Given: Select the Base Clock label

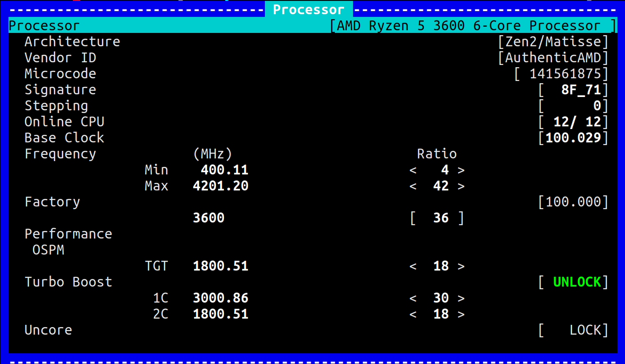Looking at the screenshot, I should (64, 138).
